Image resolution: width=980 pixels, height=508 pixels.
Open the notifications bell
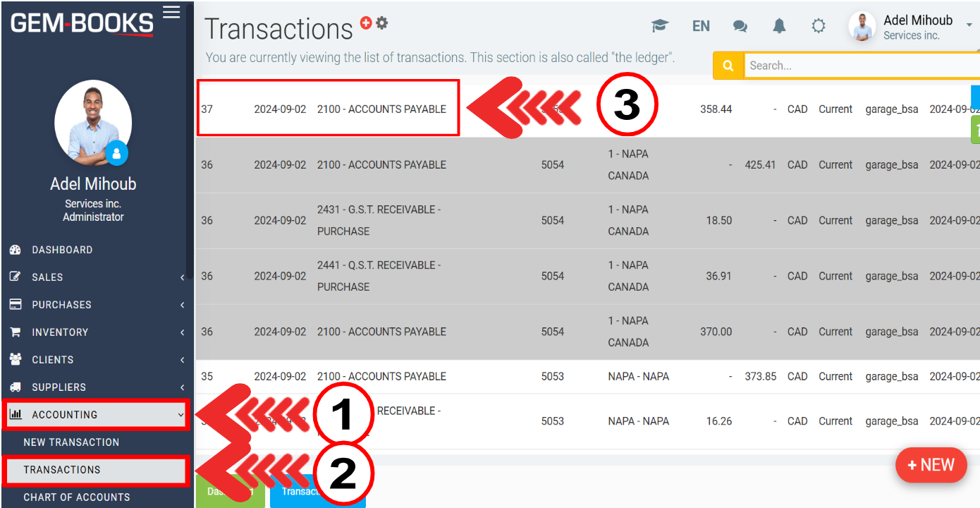click(779, 26)
